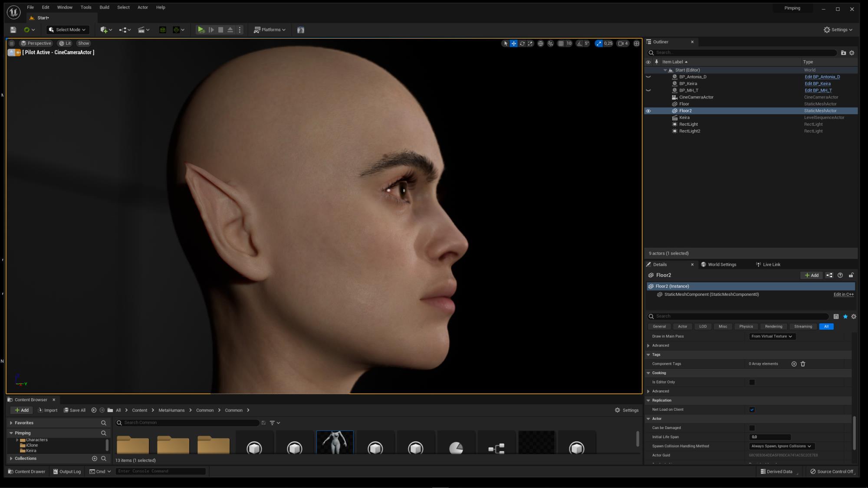Toggle Details panel lock icon

coord(851,275)
